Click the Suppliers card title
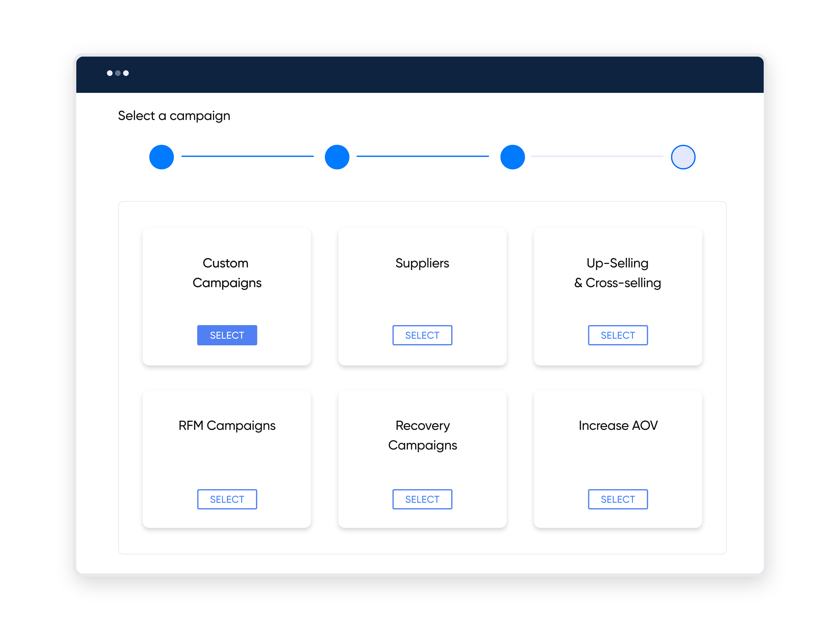Viewport: 840px width, 630px height. tap(422, 263)
